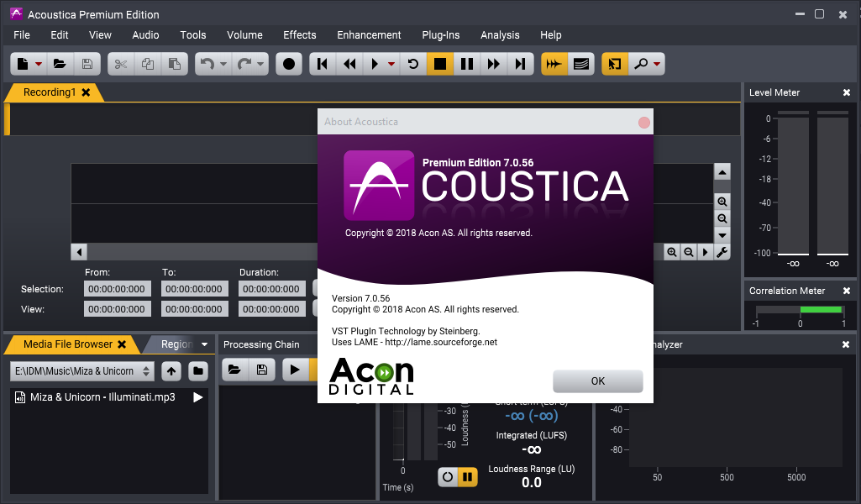Open the waveform settings wrench icon

point(722,252)
